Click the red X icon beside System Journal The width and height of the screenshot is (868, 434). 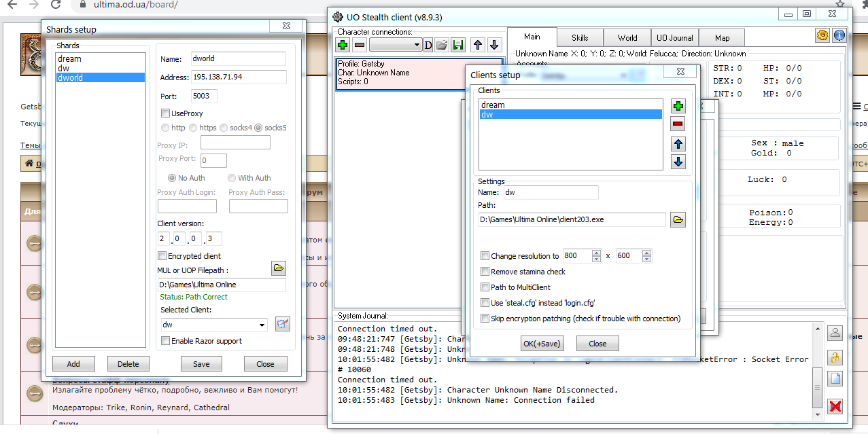click(835, 406)
